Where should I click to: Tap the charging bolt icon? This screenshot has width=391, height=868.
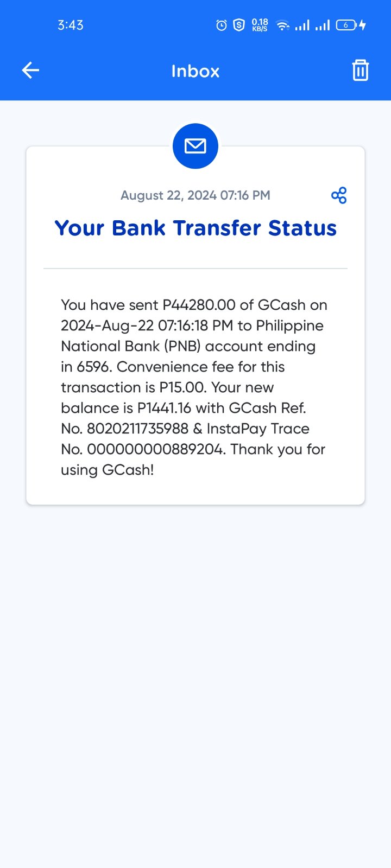click(x=362, y=25)
